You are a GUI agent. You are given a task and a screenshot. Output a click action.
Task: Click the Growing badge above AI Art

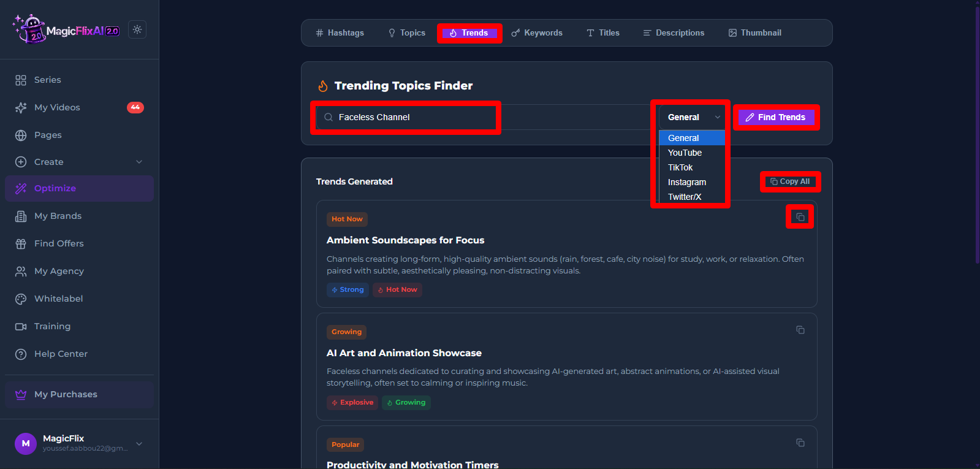click(346, 332)
